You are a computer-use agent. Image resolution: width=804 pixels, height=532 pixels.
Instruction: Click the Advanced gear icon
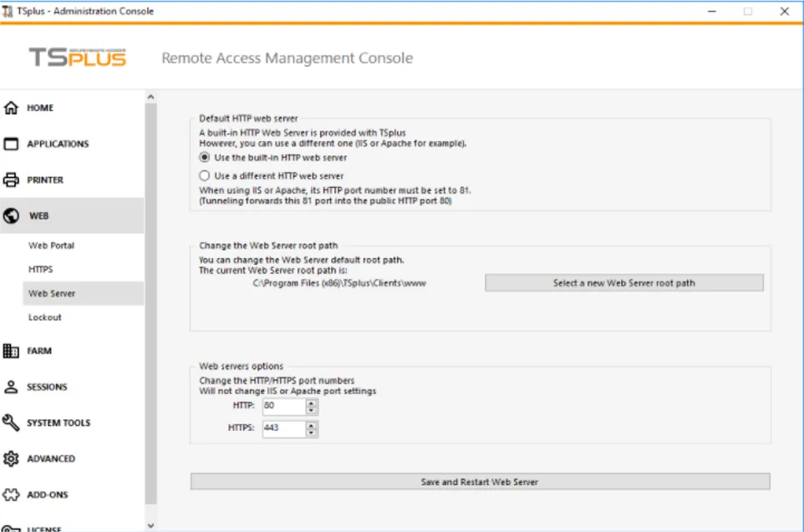point(11,459)
